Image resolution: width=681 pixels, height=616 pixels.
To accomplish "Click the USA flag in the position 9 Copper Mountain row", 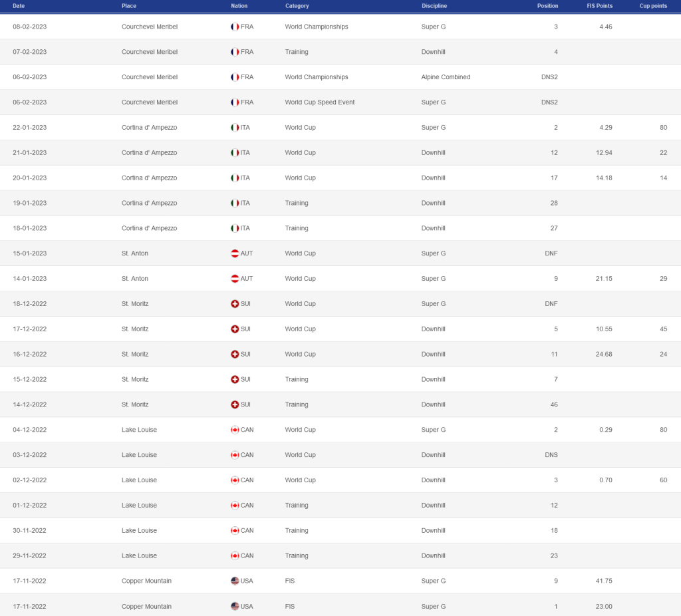I will [x=235, y=581].
